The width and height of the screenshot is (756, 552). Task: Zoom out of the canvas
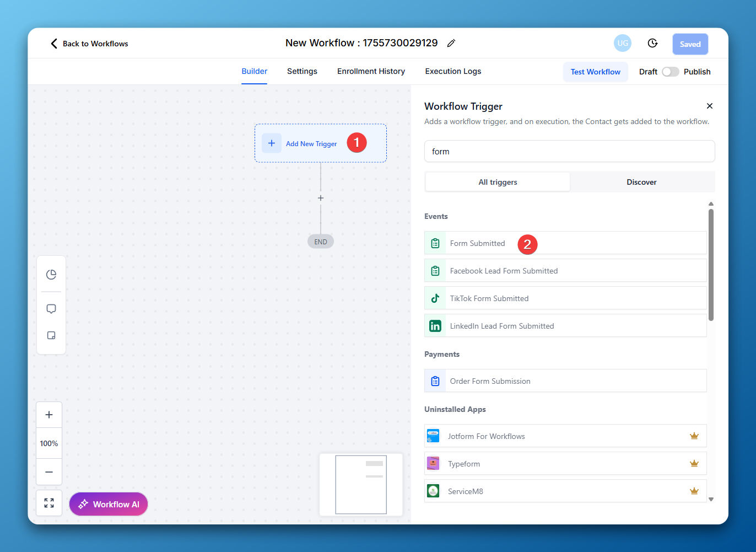49,472
